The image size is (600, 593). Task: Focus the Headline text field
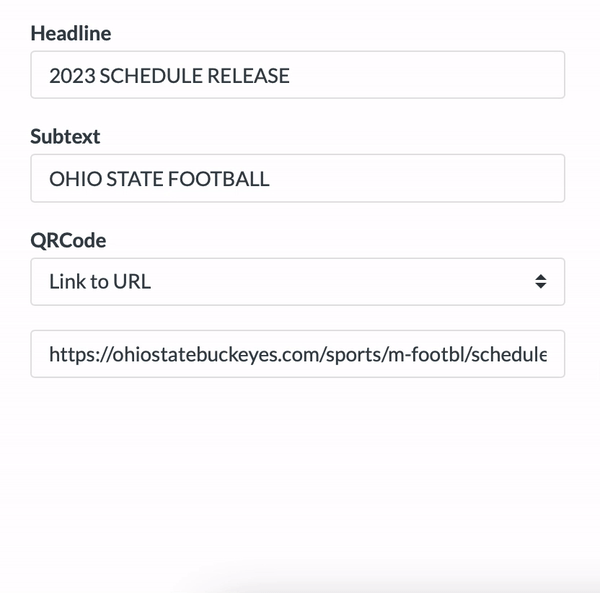[x=298, y=75]
